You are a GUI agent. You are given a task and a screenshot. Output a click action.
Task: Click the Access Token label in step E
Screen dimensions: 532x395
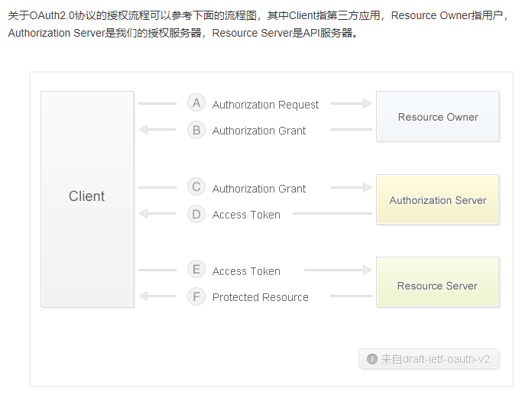pos(246,271)
